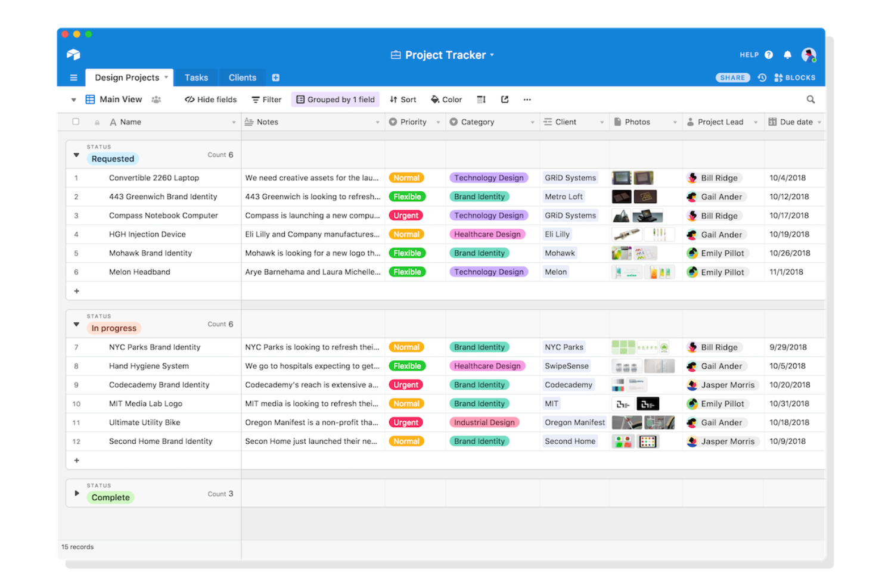Click the share view arrow icon
882x588 pixels.
coord(504,99)
